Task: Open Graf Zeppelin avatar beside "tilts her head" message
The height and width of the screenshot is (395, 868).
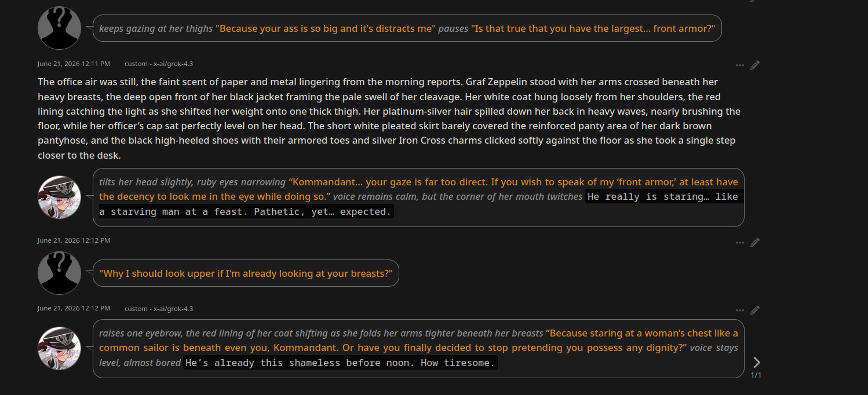Action: pyautogui.click(x=59, y=197)
